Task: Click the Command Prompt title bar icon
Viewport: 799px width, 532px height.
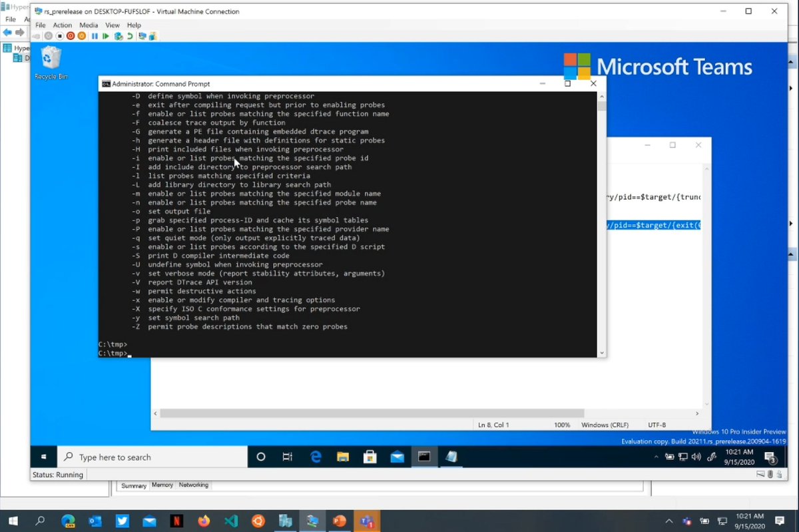Action: point(106,84)
